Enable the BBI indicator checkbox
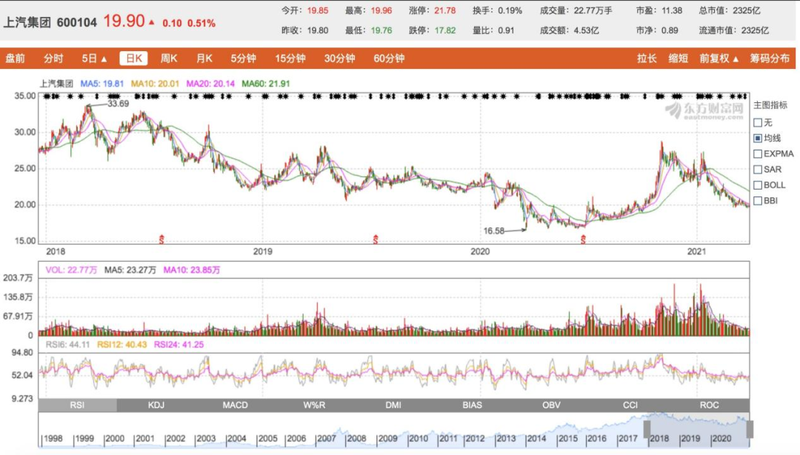 point(758,200)
